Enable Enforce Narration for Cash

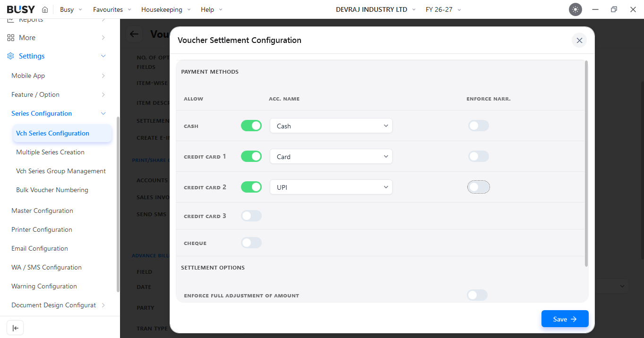[x=479, y=126]
